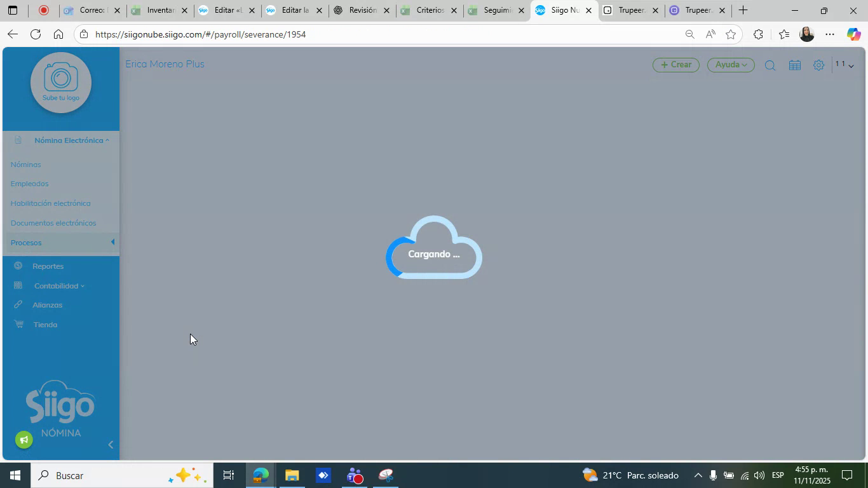Open the Ayuda dropdown
This screenshot has height=488, width=868.
tap(731, 65)
